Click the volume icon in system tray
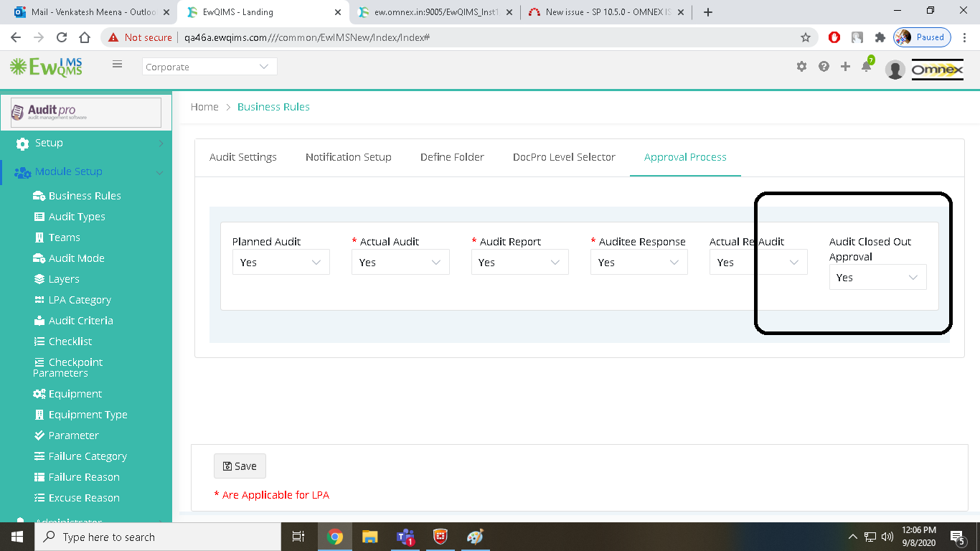Image resolution: width=980 pixels, height=551 pixels. click(887, 537)
